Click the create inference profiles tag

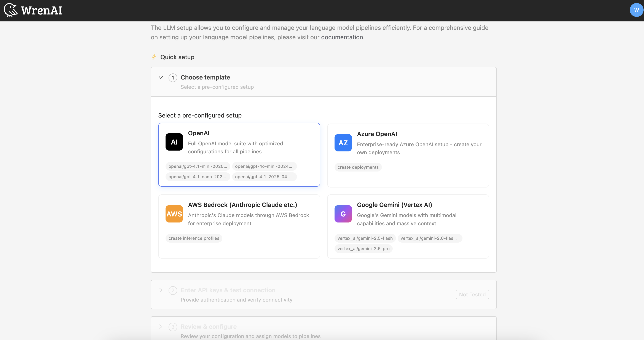[194, 238]
